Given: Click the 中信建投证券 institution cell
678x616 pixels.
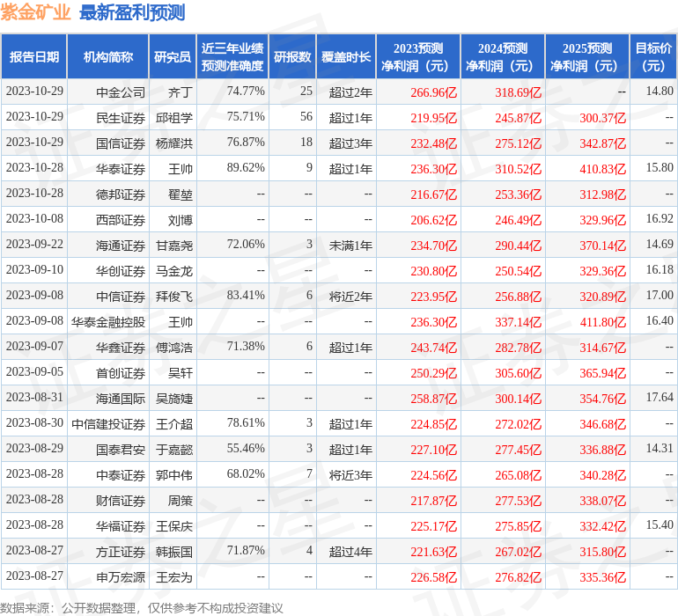Looking at the screenshot, I should pyautogui.click(x=108, y=423).
